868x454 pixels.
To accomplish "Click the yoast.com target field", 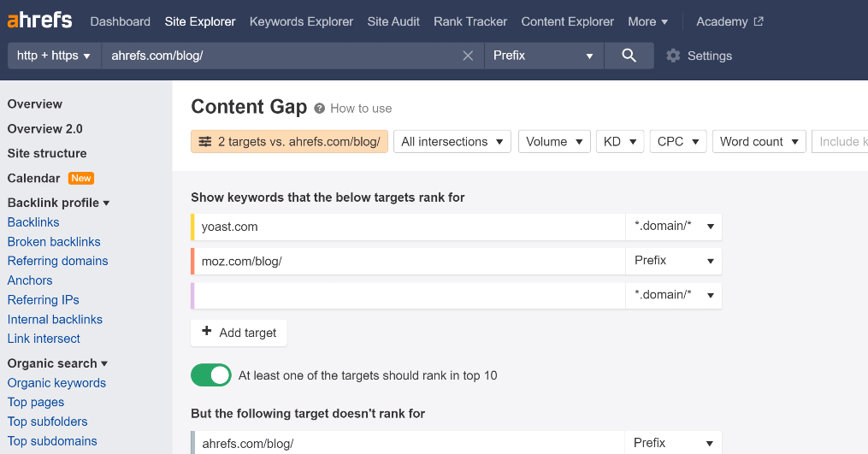I will point(410,227).
